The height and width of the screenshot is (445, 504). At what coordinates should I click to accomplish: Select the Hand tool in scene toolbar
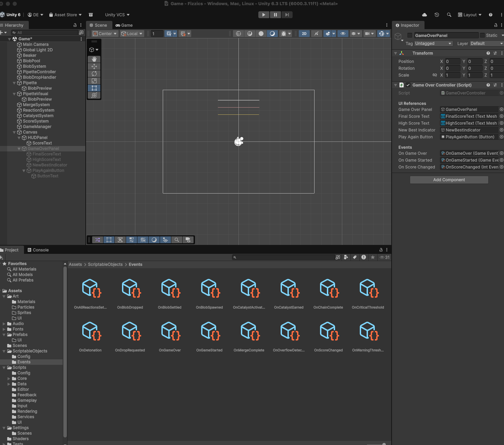pos(94,59)
